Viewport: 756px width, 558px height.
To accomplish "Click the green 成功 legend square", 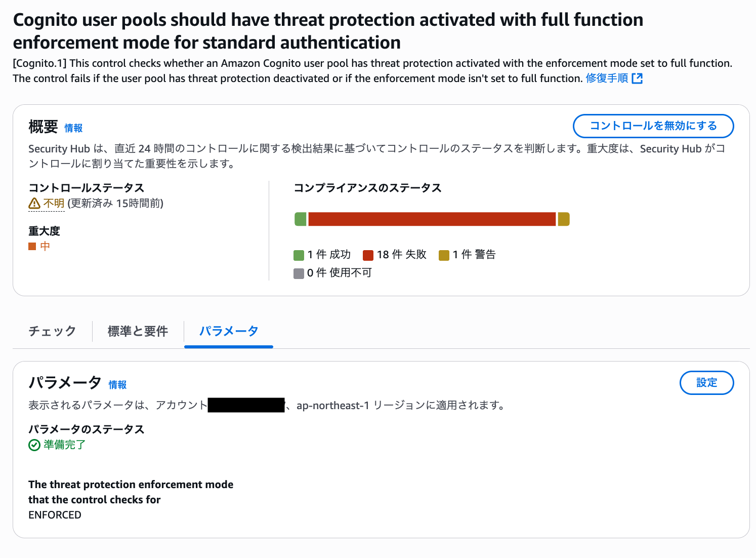I will [x=299, y=255].
